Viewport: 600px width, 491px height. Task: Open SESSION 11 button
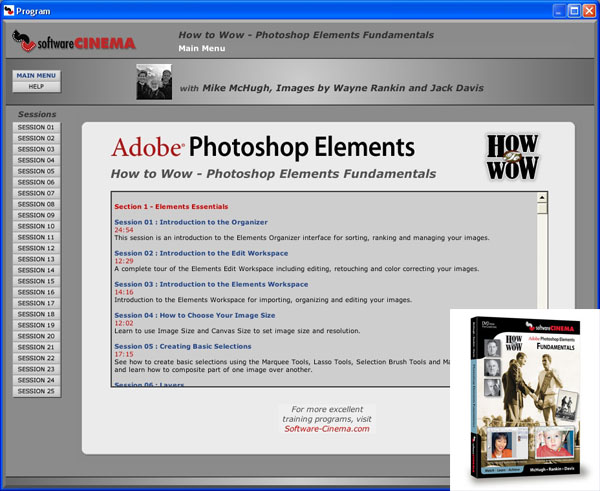pos(36,237)
